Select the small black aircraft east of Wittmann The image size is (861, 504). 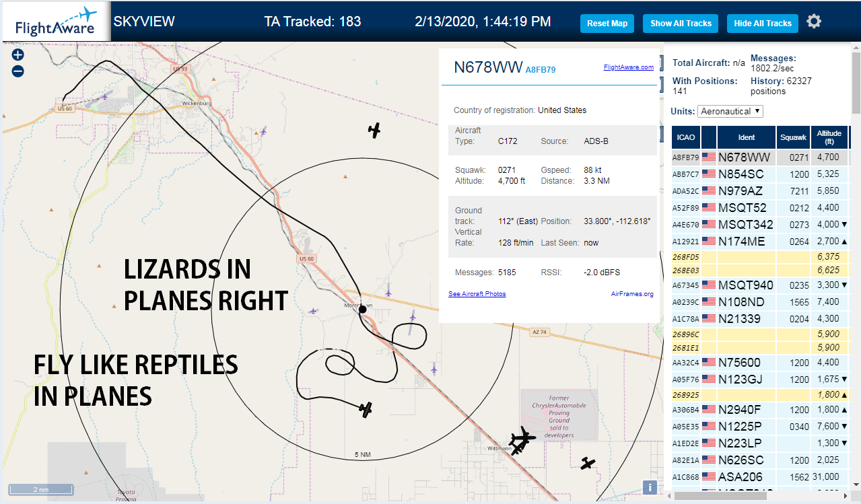[x=588, y=463]
